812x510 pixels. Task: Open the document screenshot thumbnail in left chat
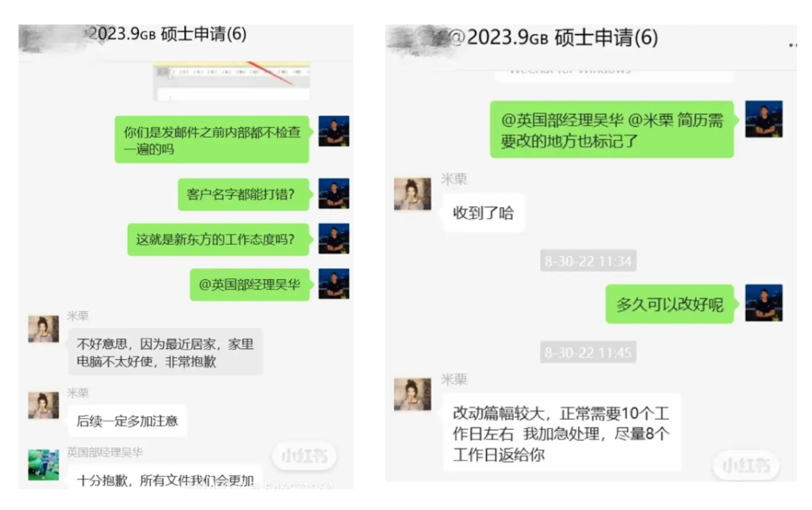(232, 81)
